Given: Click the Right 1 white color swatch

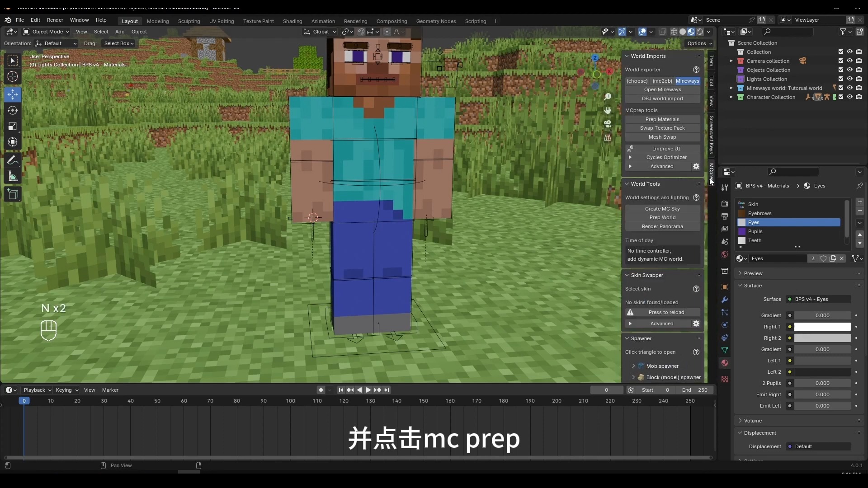Looking at the screenshot, I should pyautogui.click(x=822, y=327).
